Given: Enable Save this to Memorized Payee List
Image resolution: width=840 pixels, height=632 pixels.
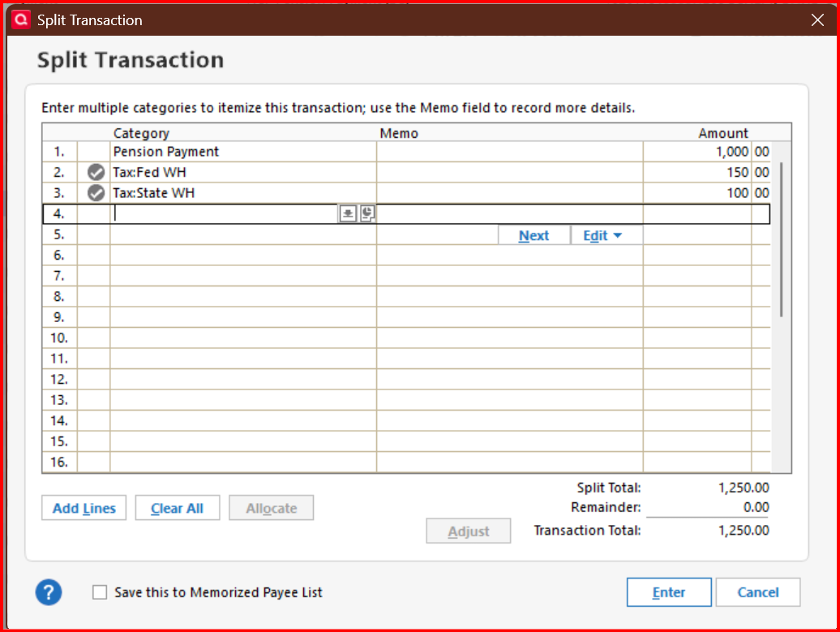Looking at the screenshot, I should coord(100,592).
